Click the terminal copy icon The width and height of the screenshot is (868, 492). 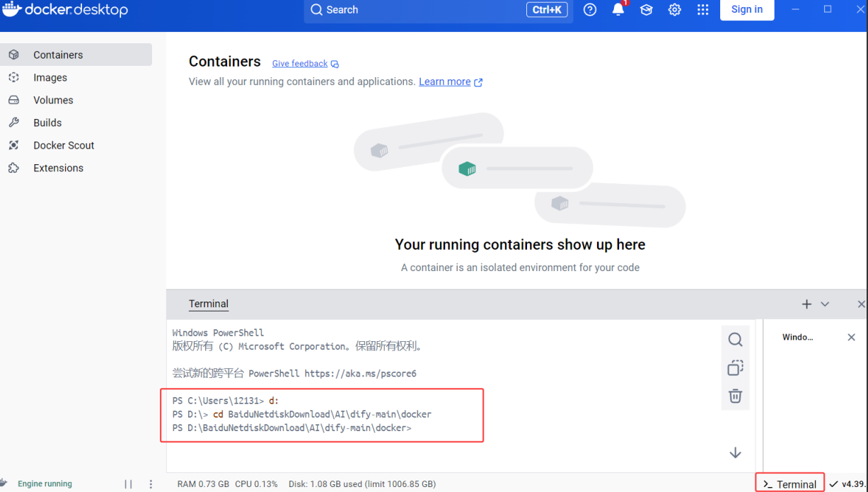pos(736,368)
